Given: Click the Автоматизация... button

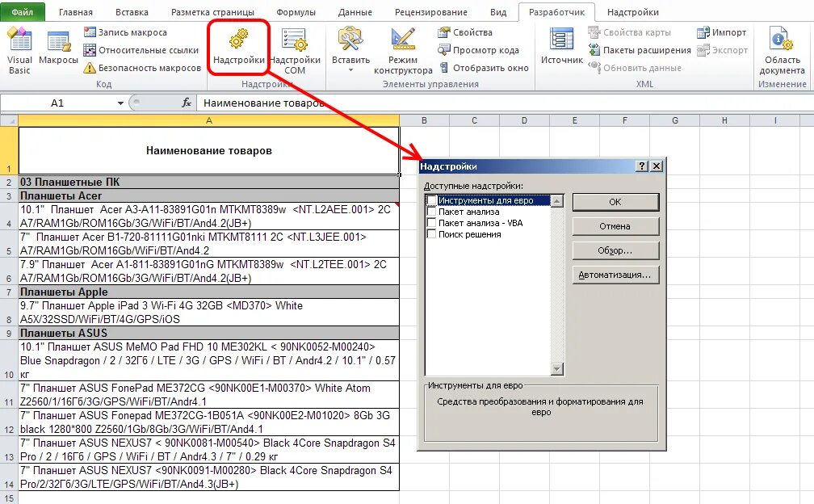Looking at the screenshot, I should [615, 275].
